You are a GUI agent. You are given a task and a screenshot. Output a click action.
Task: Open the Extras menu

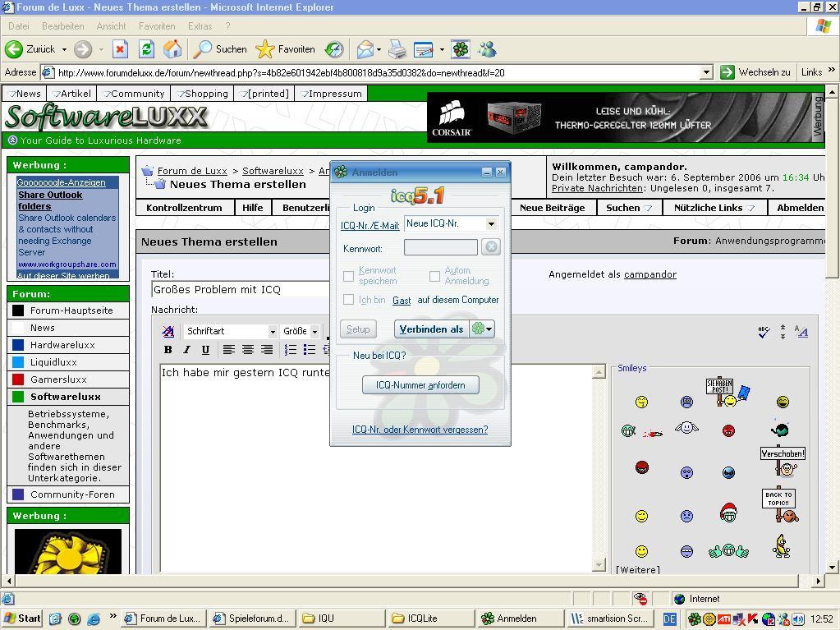(200, 26)
